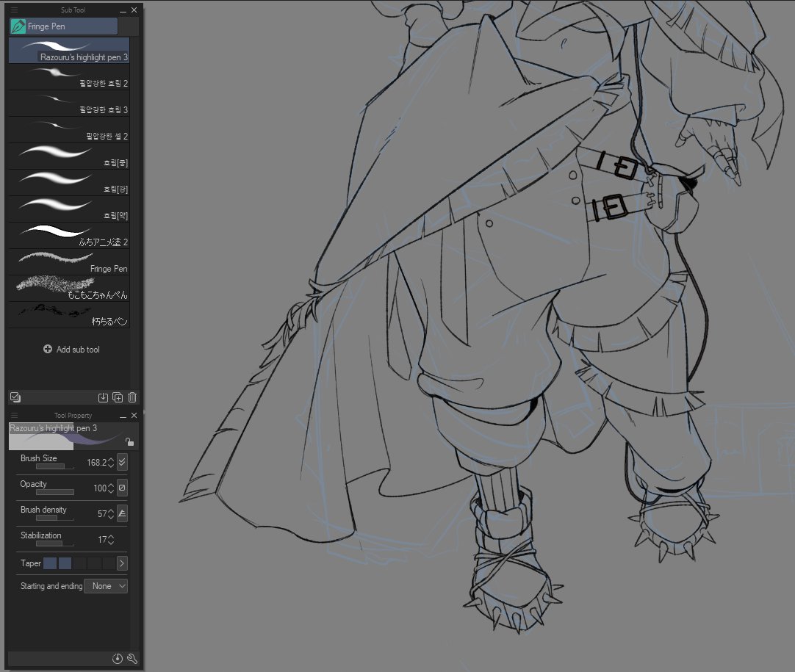Toggle the fourth Taper square
The width and height of the screenshot is (795, 672).
(x=94, y=563)
